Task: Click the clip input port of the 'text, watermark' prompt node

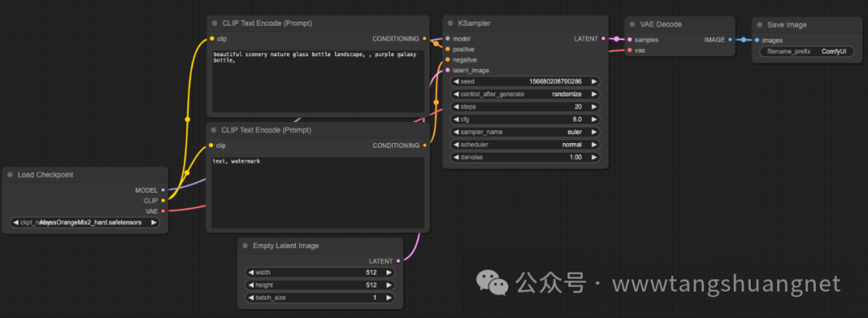Action: point(211,145)
